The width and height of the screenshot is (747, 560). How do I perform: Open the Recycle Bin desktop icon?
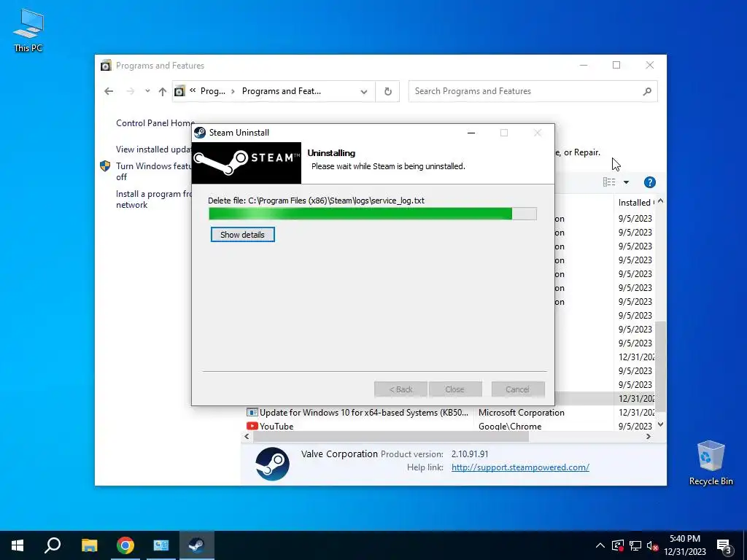pyautogui.click(x=711, y=463)
